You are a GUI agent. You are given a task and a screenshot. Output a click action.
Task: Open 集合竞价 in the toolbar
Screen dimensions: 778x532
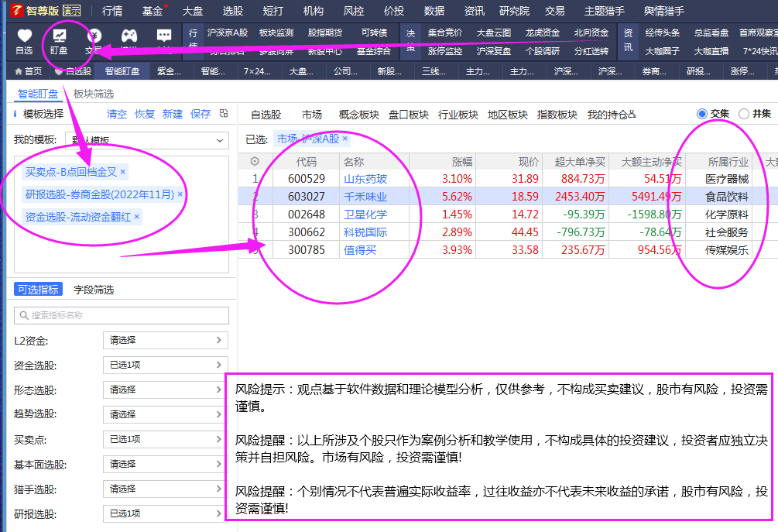(x=445, y=33)
